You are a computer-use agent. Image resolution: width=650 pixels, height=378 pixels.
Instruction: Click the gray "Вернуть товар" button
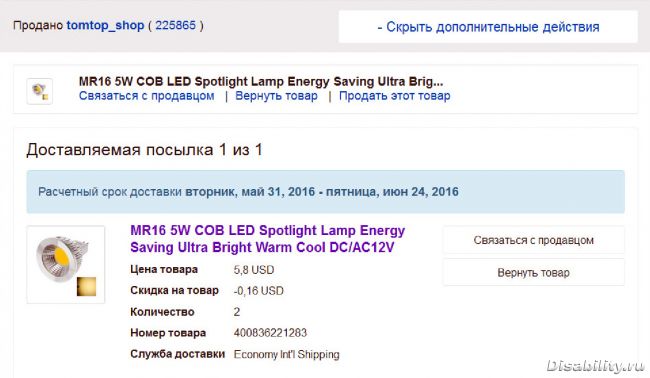[534, 273]
